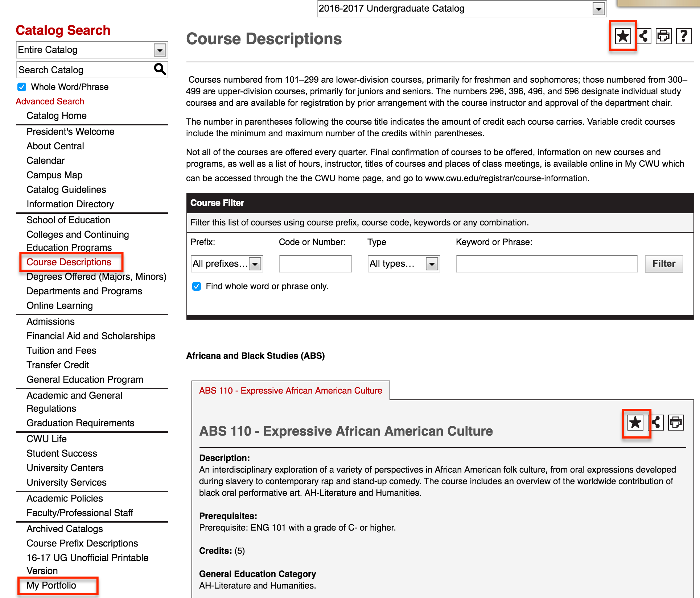Click the Keyword or Phrase input field
Viewport: 700px width, 598px height.
pyautogui.click(x=547, y=263)
